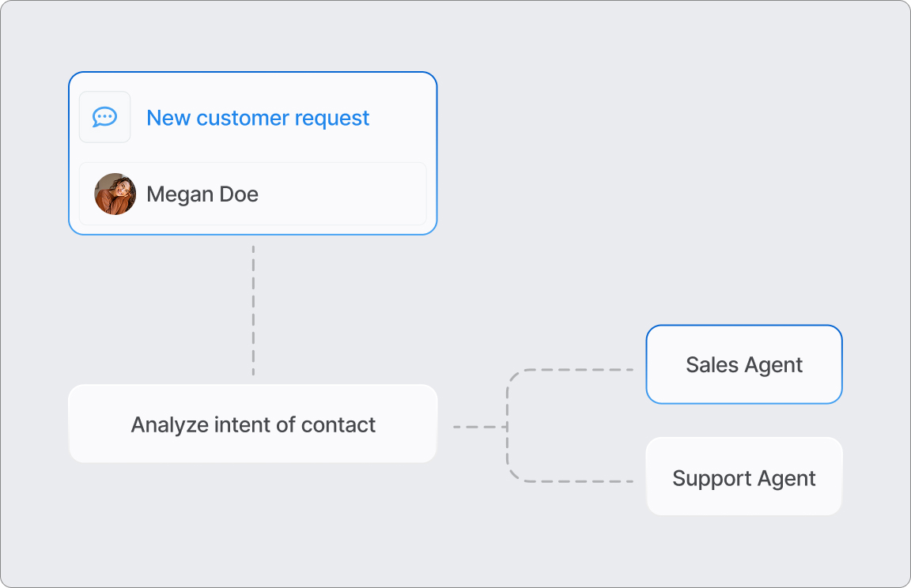The height and width of the screenshot is (588, 911).
Task: Click the highlighted New customer request card
Action: 253,153
